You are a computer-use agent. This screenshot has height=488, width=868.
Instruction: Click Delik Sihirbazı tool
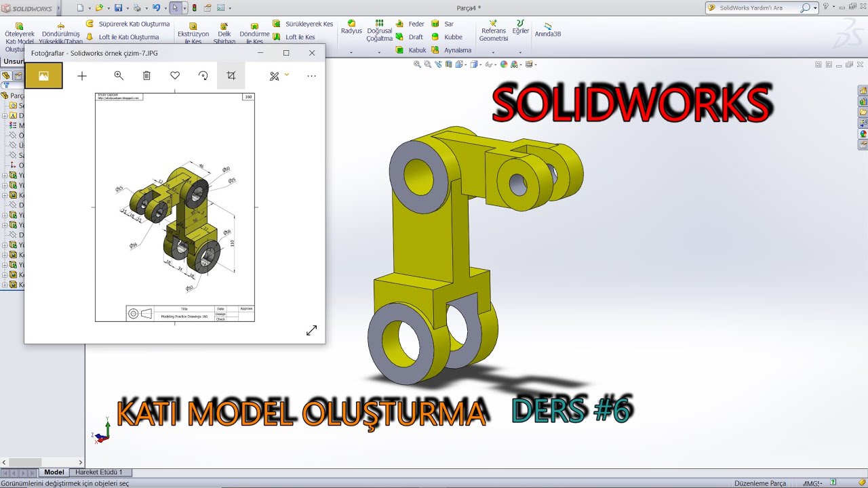coord(224,34)
